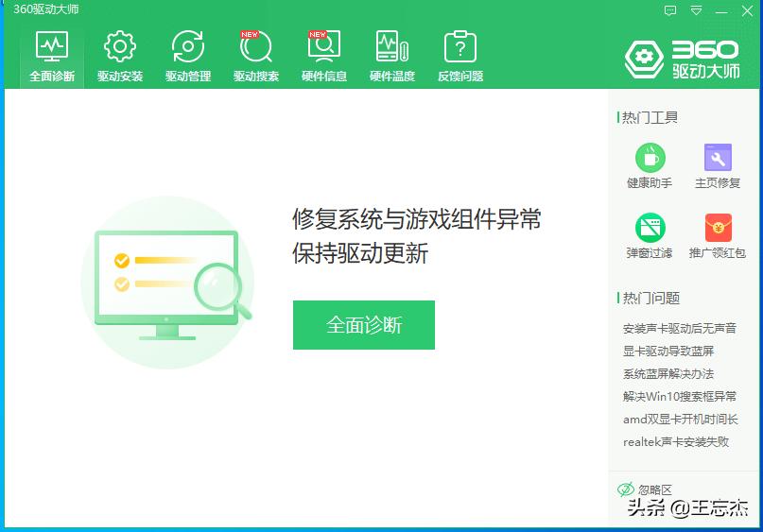This screenshot has width=763, height=532.
Task: Open the feedback message icon in title bar
Action: pos(670,10)
